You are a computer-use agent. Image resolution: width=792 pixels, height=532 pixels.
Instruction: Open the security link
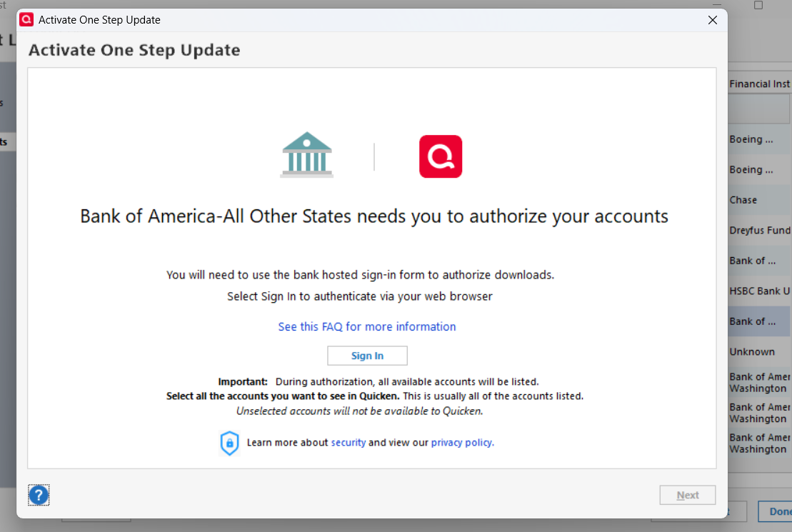point(348,443)
